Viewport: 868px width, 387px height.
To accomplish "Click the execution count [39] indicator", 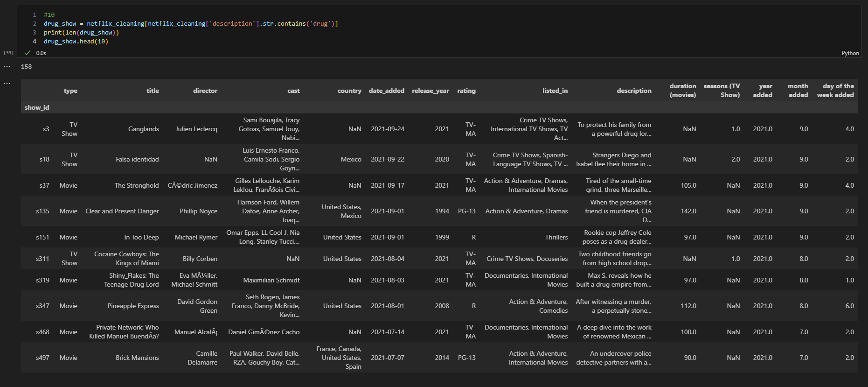I will [8, 53].
